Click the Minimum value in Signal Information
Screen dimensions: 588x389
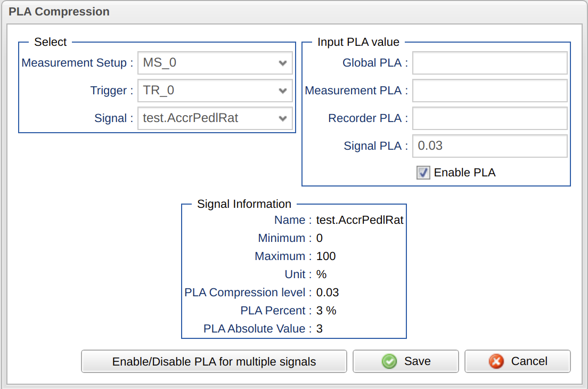coord(320,238)
